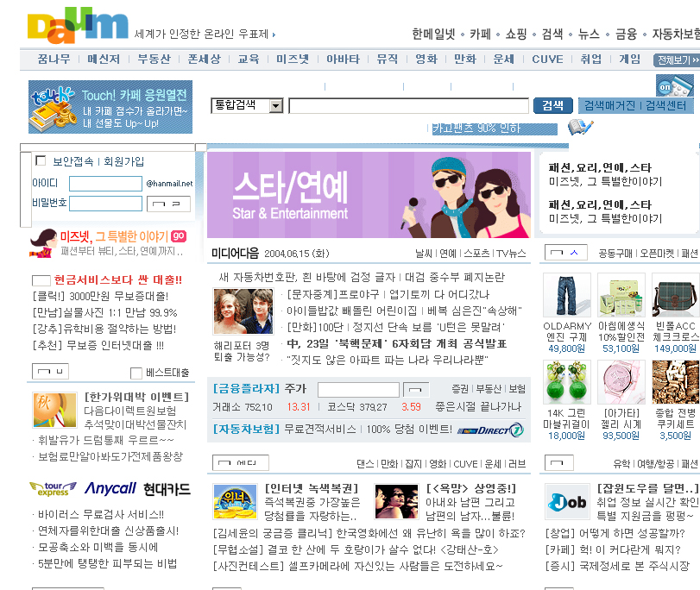Click the Daum Direct insurance logo
The height and width of the screenshot is (590, 700).
click(490, 430)
